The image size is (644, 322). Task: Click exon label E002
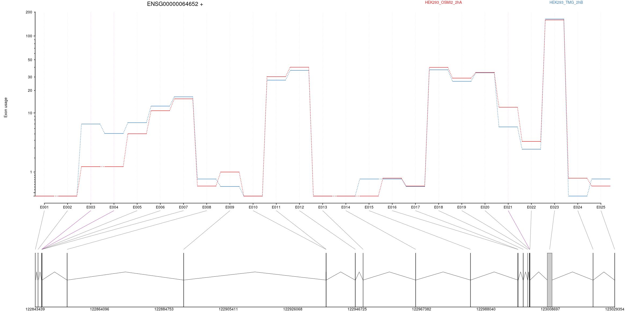point(67,207)
